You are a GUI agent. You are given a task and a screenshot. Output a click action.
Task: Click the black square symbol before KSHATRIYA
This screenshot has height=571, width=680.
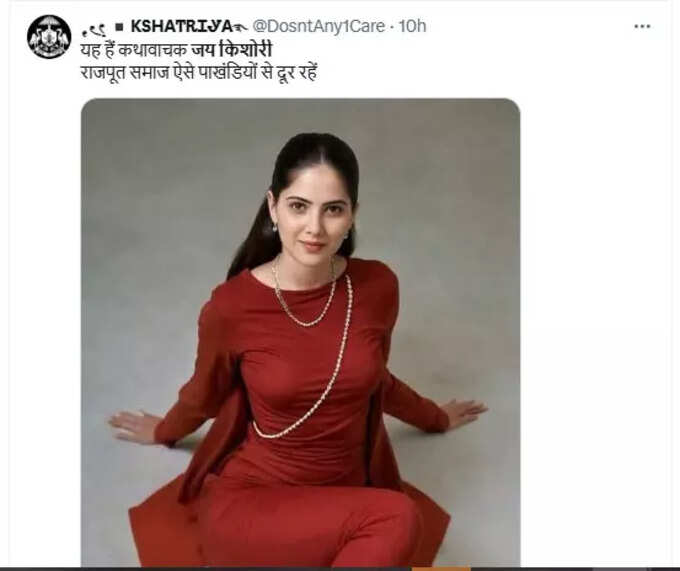[x=119, y=27]
